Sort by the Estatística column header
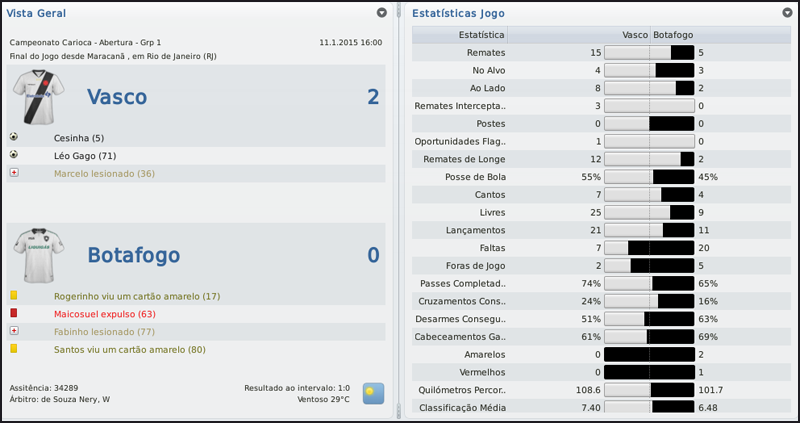 click(481, 34)
